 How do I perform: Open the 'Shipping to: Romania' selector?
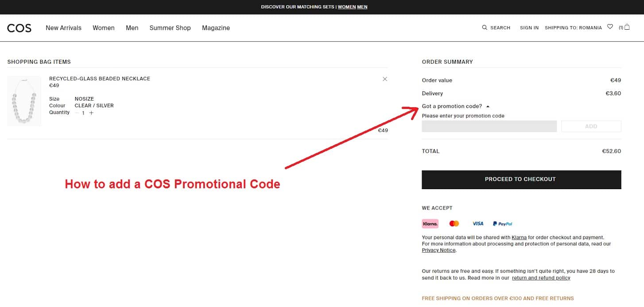pyautogui.click(x=574, y=27)
